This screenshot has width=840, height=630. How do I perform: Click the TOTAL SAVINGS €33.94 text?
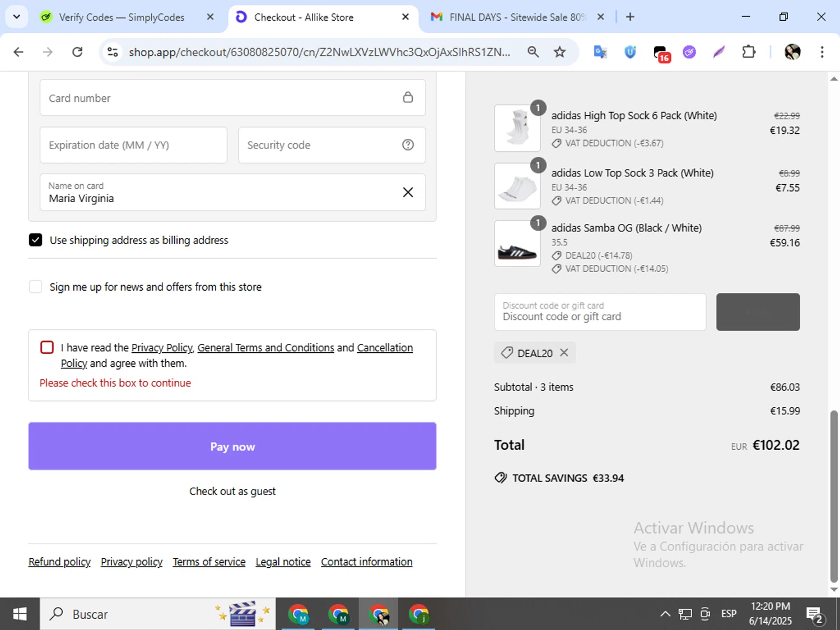(x=568, y=478)
